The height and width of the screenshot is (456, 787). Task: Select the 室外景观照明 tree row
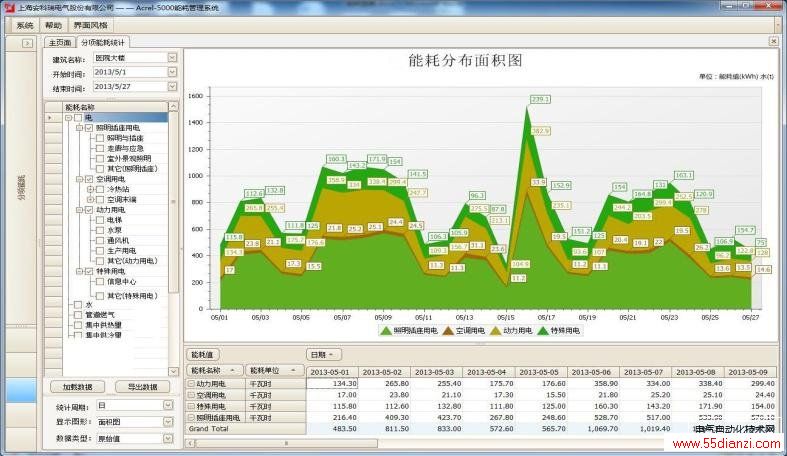[129, 159]
